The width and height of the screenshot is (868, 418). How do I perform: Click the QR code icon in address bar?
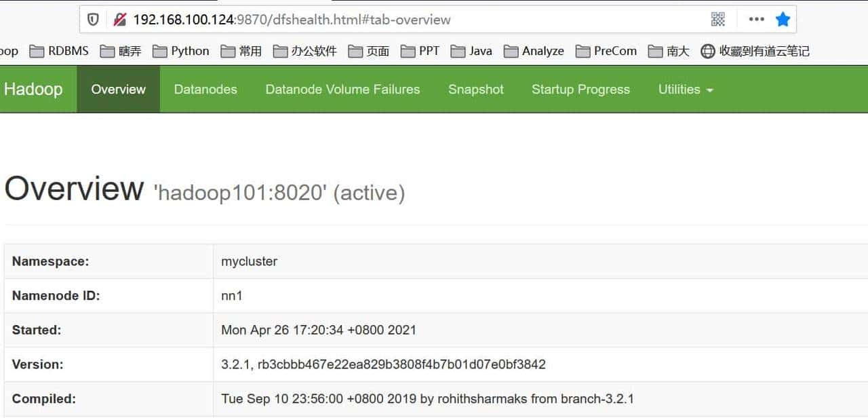coord(717,20)
